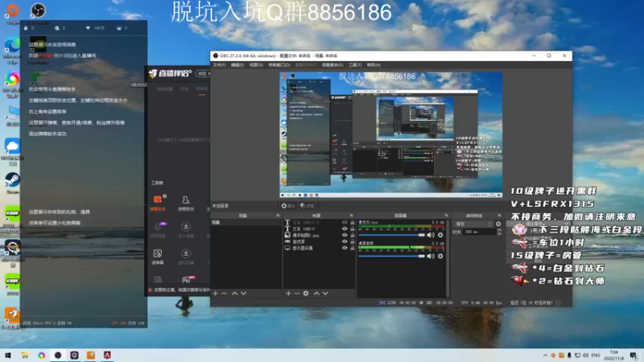Image resolution: width=644 pixels, height=362 pixels.
Task: Open microphone channel audio settings gear
Action: [x=440, y=235]
